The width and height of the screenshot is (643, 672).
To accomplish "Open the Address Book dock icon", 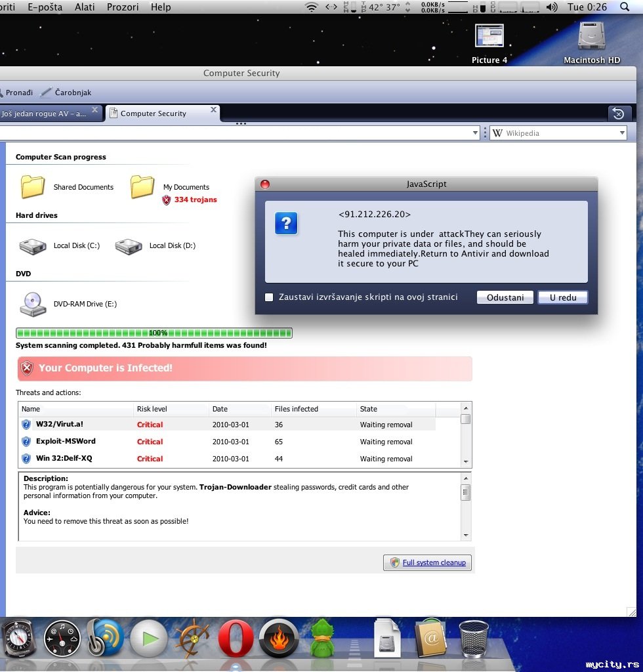I will tap(430, 638).
